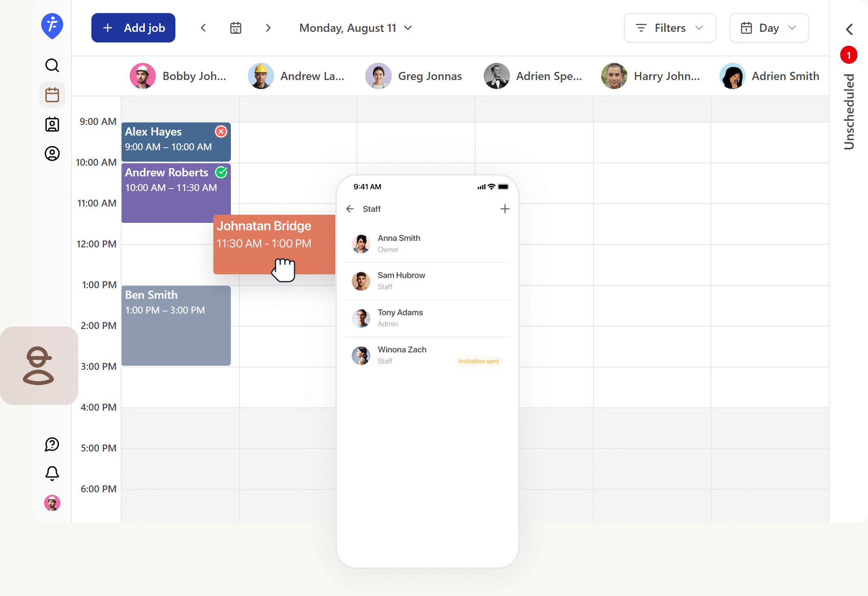Select Anna Smith, Owner, in the staff list
The width and height of the screenshot is (868, 596).
point(399,243)
